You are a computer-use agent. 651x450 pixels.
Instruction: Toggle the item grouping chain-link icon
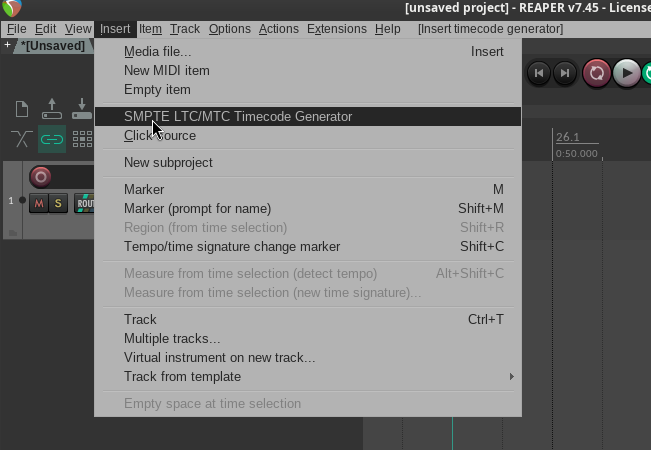tap(52, 139)
